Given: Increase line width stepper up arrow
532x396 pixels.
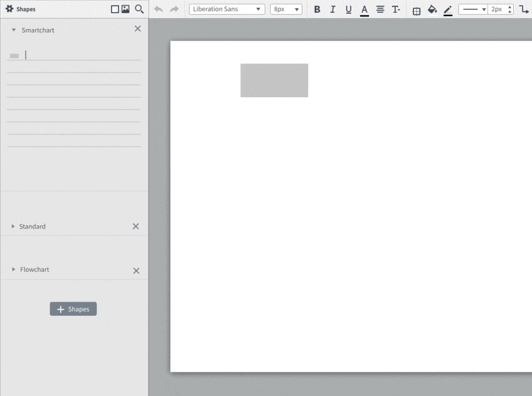Looking at the screenshot, I should (x=509, y=7).
